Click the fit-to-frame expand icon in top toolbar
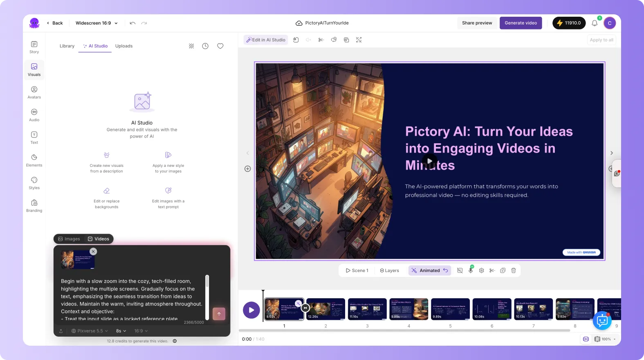 click(359, 40)
